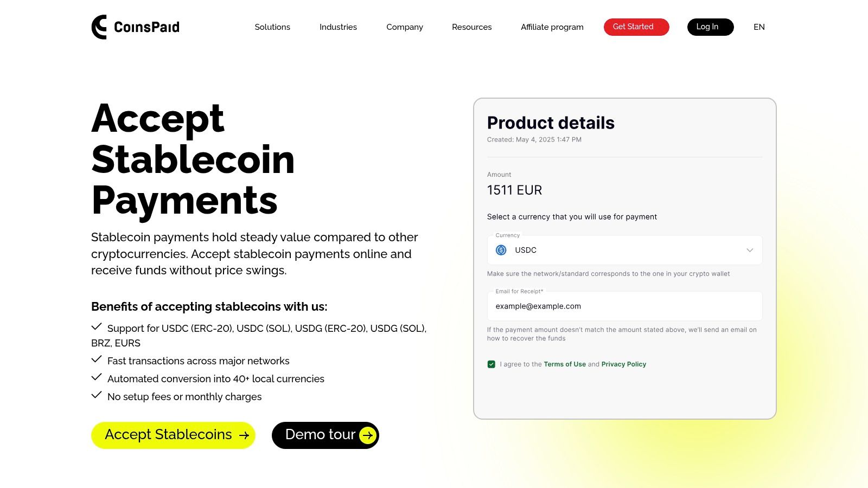
Task: Click the Email for Receipt input field
Action: tap(624, 306)
